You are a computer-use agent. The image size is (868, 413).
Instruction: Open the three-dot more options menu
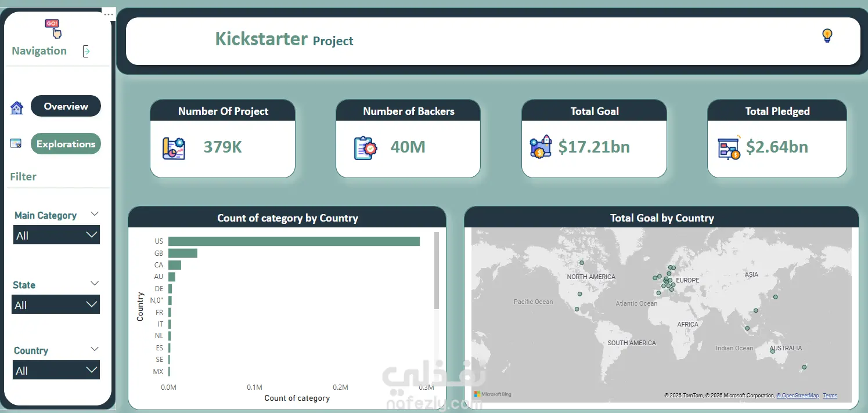(109, 15)
